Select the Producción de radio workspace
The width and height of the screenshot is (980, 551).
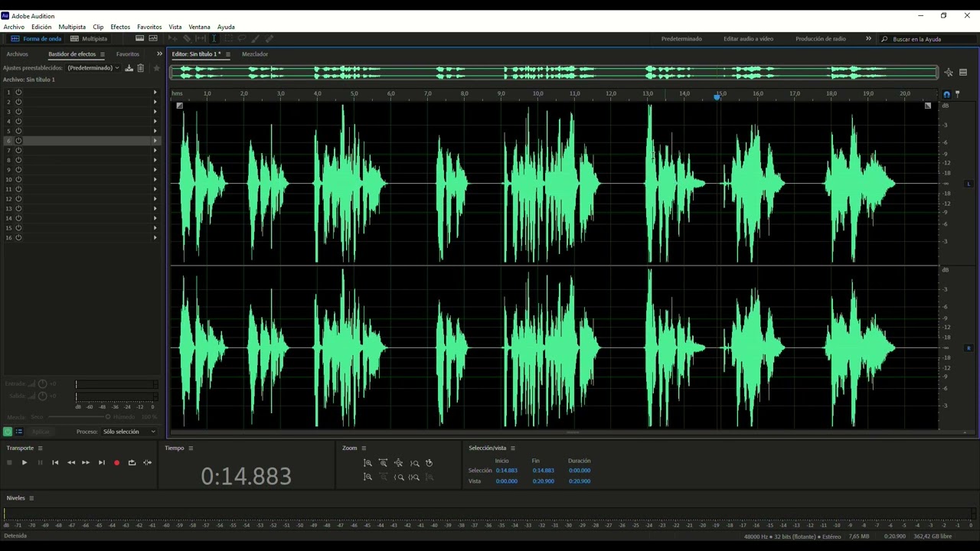[821, 38]
